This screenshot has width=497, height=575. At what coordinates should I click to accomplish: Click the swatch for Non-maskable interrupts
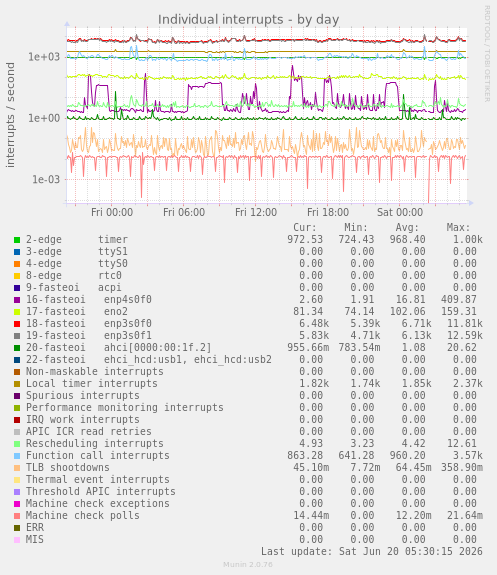click(17, 372)
